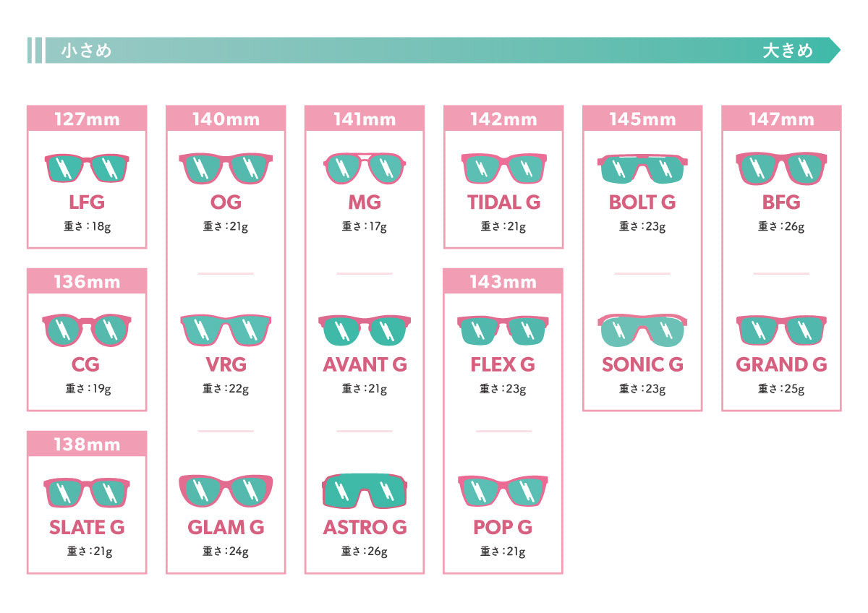Viewport: 868px width, 613px height.
Task: Click the 127mm size header
Action: 87,119
